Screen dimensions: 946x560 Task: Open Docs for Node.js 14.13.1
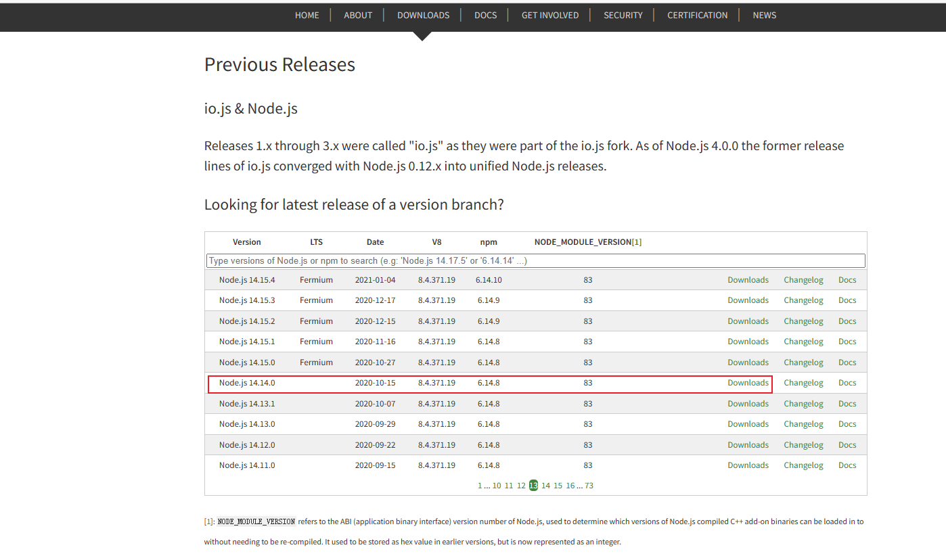click(x=847, y=404)
